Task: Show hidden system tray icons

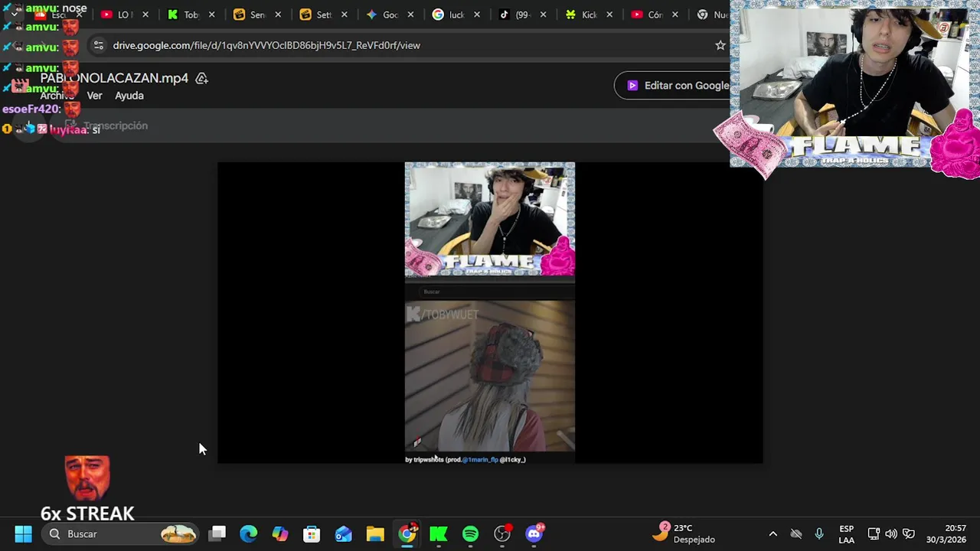Action: pyautogui.click(x=773, y=533)
